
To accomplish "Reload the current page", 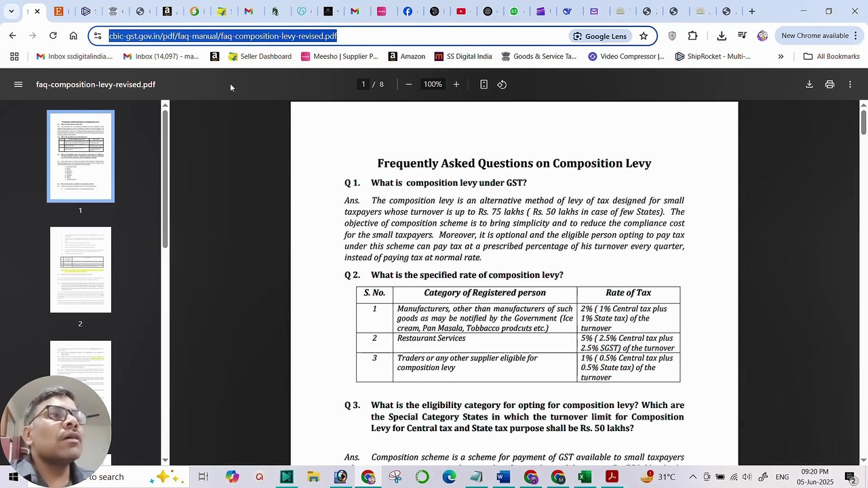I will pos(53,35).
